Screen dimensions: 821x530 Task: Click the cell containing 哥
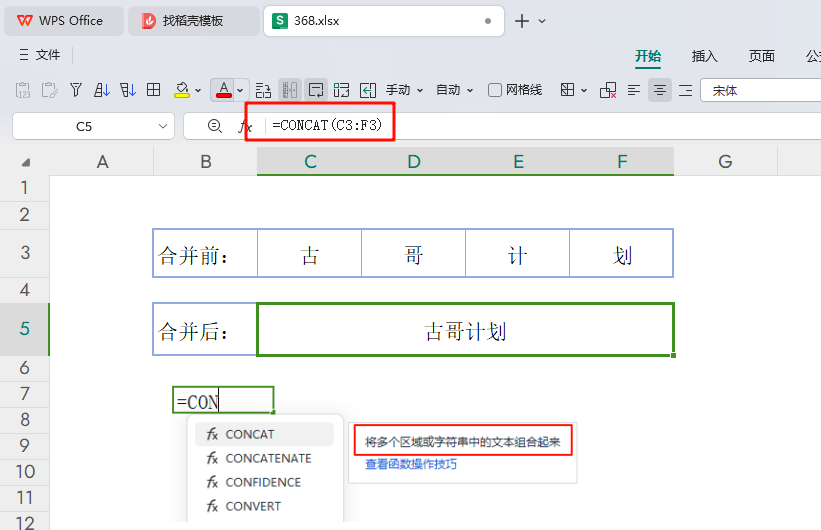coord(413,253)
